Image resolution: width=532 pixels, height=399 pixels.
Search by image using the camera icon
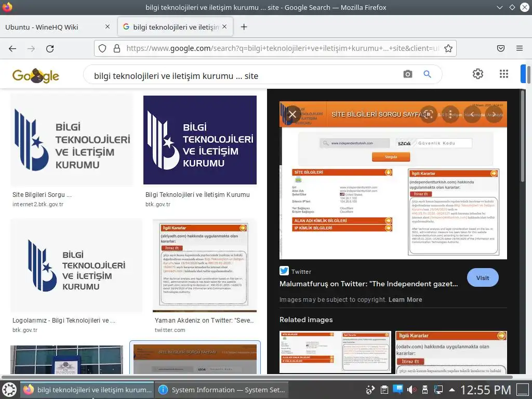(x=407, y=74)
